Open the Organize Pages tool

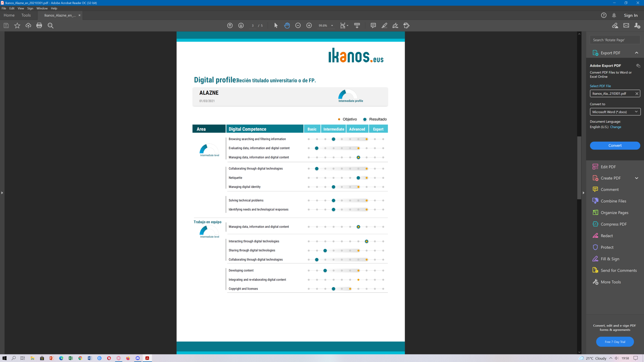click(614, 213)
